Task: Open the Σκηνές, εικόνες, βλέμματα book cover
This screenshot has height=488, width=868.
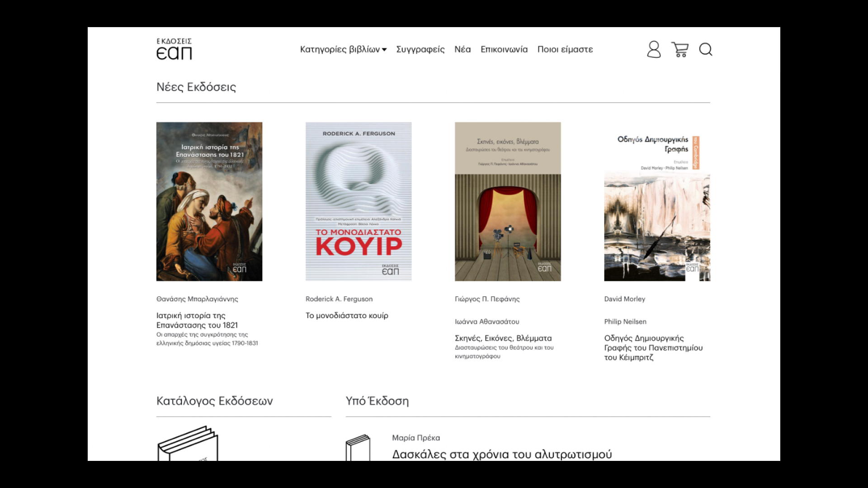Action: pos(508,202)
